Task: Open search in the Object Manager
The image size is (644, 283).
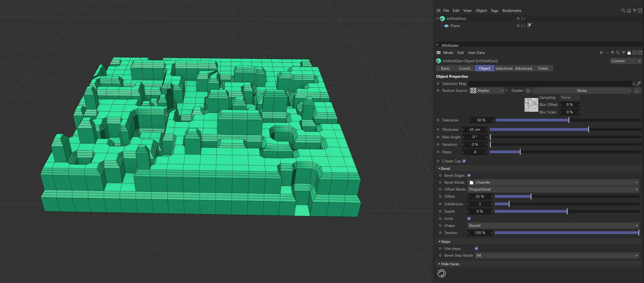Action: pyautogui.click(x=623, y=11)
